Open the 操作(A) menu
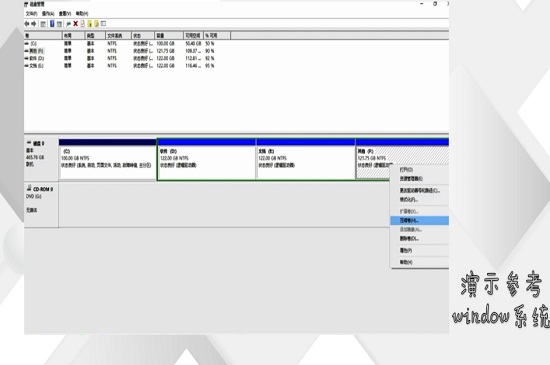Viewport: 550px width, 365px height. coord(48,14)
